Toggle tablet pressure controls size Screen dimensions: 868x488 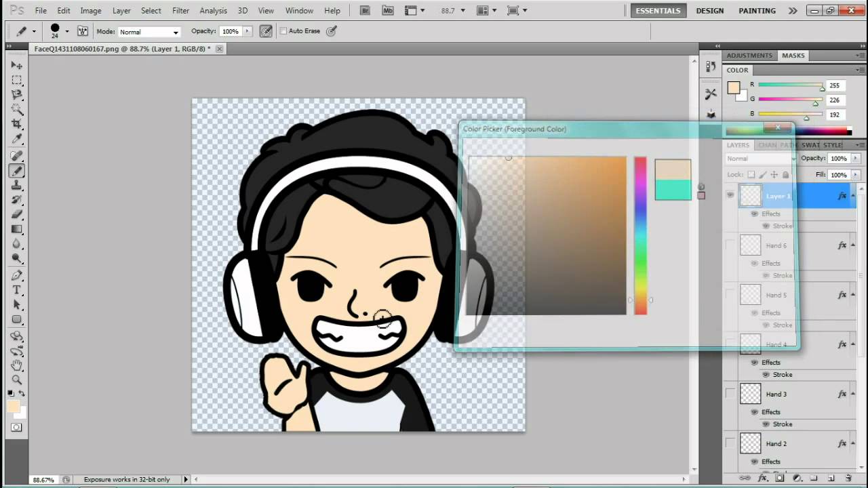pos(331,31)
